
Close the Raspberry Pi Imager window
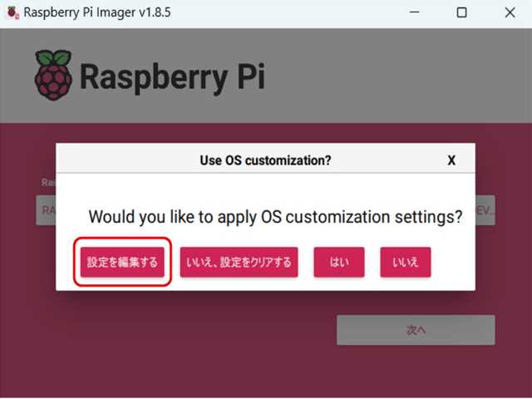click(510, 12)
